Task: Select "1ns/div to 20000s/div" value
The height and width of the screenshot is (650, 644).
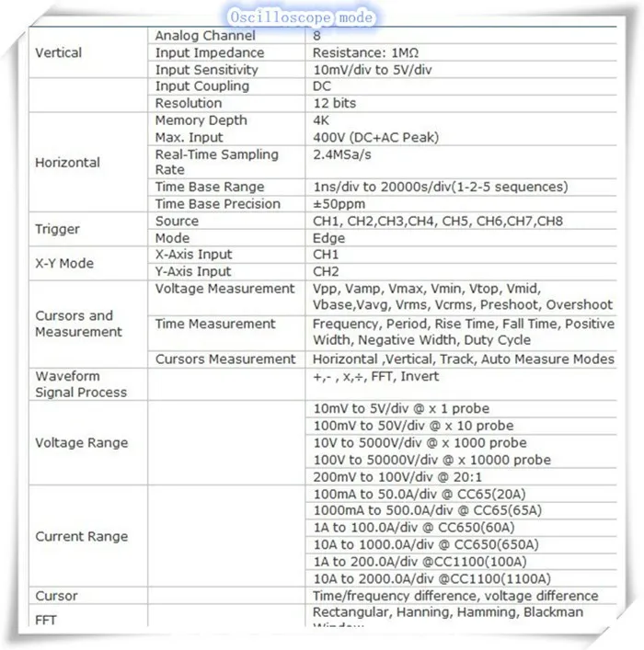Action: (441, 187)
